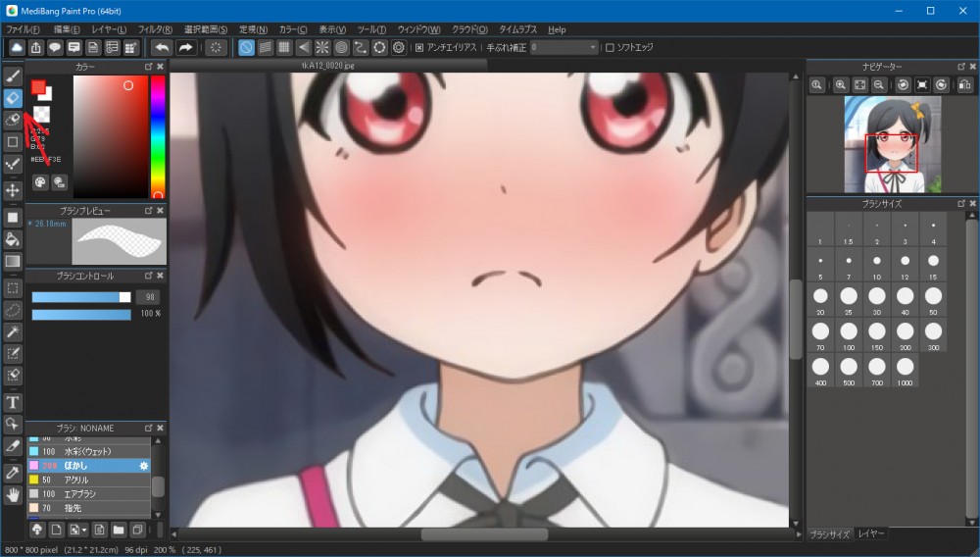Screen dimensions: 980x557
Task: Pick brush size 1000 preset
Action: [x=905, y=372]
